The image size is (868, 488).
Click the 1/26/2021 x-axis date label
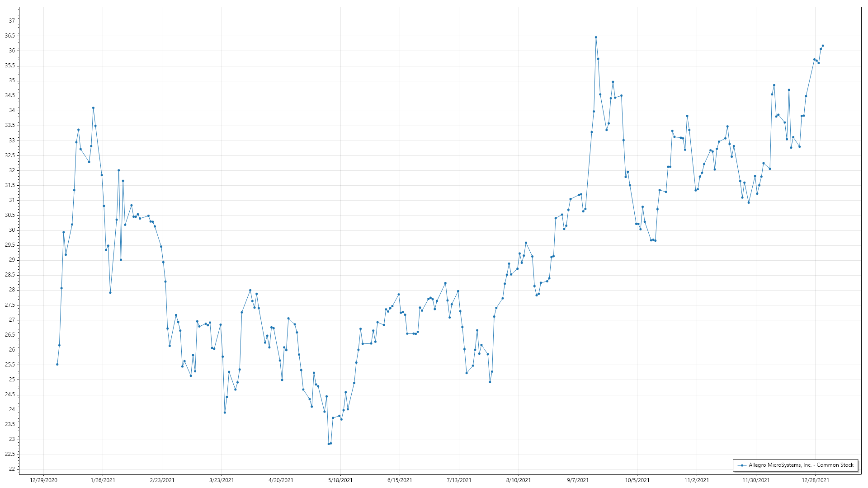[x=103, y=480]
